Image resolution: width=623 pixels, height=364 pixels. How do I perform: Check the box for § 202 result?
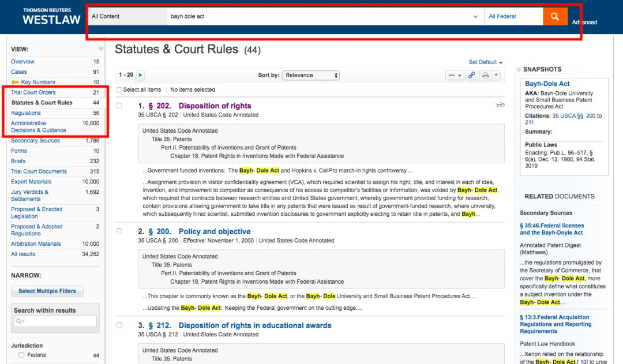119,106
